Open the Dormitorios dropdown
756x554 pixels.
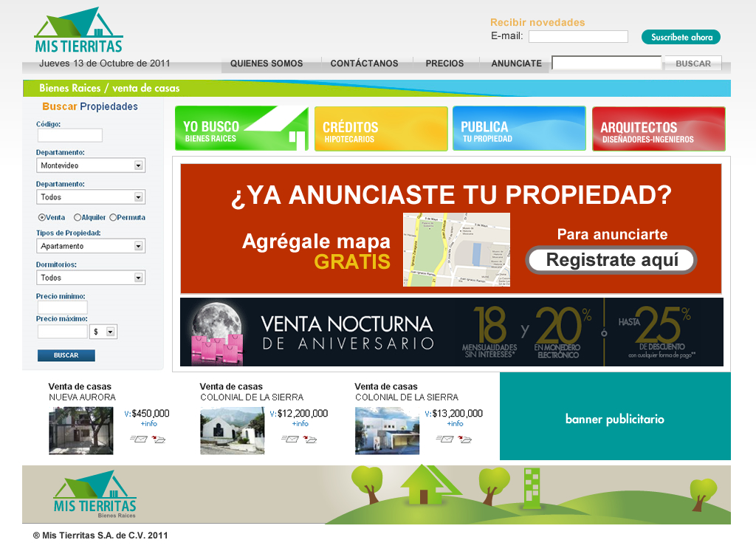(x=91, y=278)
